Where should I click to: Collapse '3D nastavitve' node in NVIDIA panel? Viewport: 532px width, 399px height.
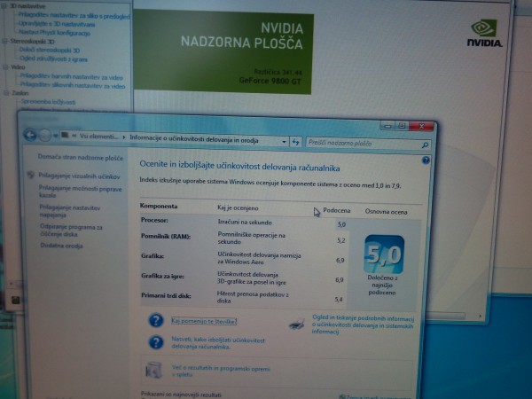[x=4, y=6]
